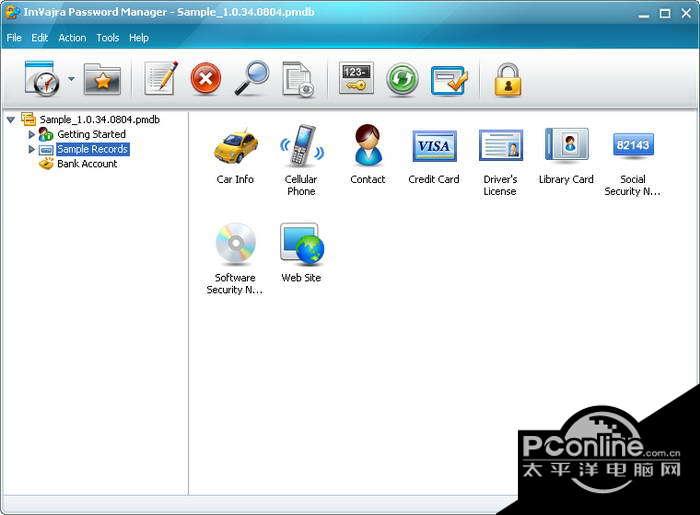Select Bank Account in the tree
The width and height of the screenshot is (700, 515).
(x=87, y=164)
